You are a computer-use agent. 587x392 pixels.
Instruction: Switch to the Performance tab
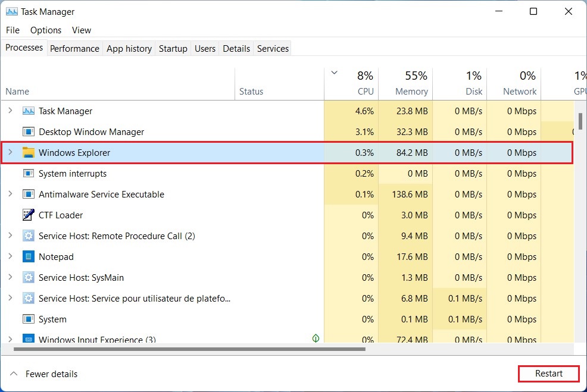74,49
